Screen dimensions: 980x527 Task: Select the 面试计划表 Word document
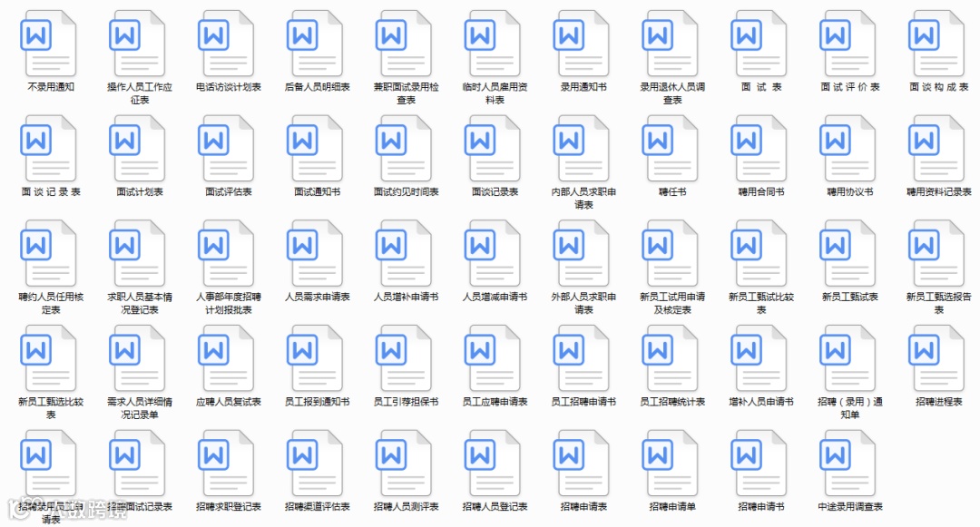[x=139, y=150]
